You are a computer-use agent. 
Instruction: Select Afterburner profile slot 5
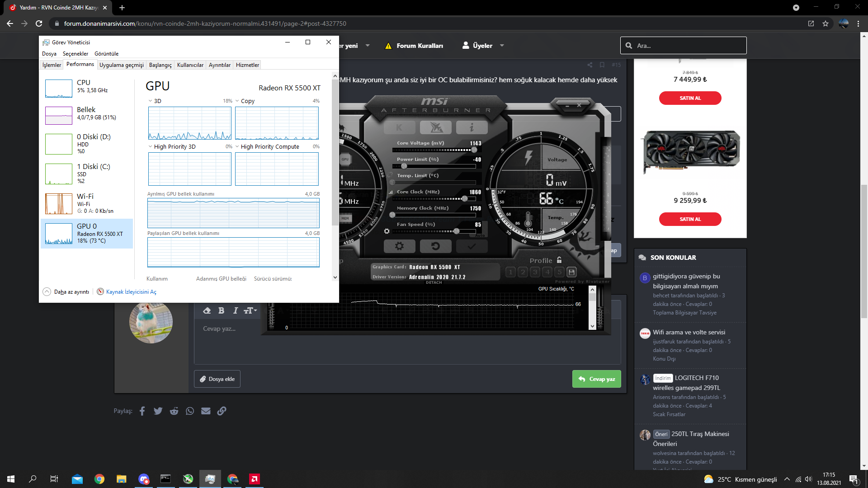click(560, 272)
